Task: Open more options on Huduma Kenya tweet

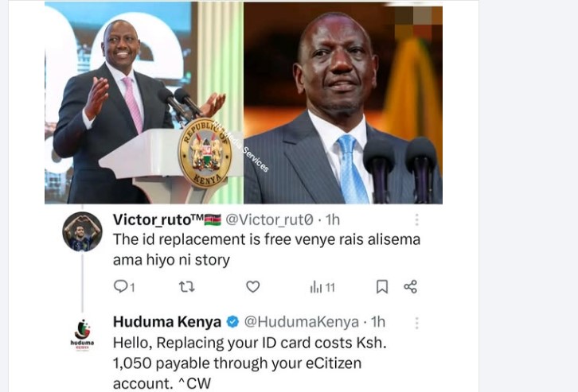Action: (417, 323)
